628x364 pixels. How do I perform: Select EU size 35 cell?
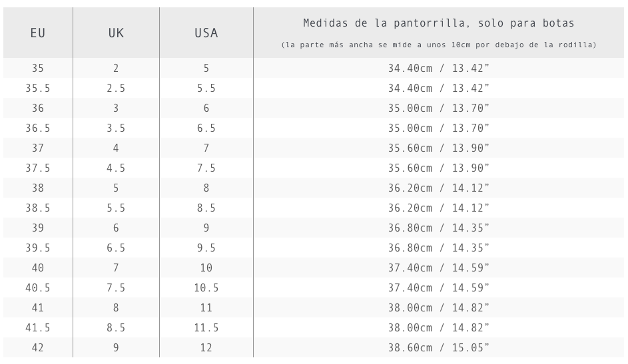(38, 68)
